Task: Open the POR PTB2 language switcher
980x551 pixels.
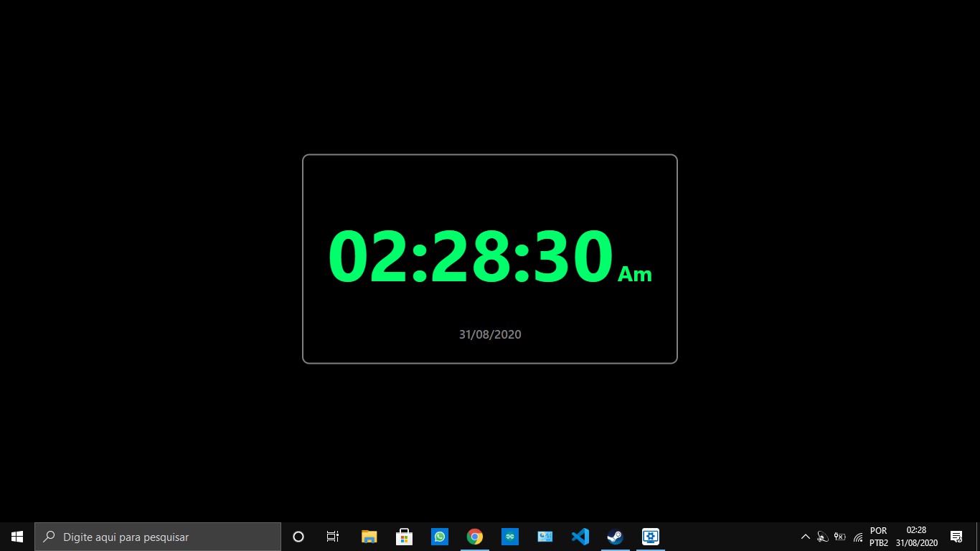Action: pos(878,536)
